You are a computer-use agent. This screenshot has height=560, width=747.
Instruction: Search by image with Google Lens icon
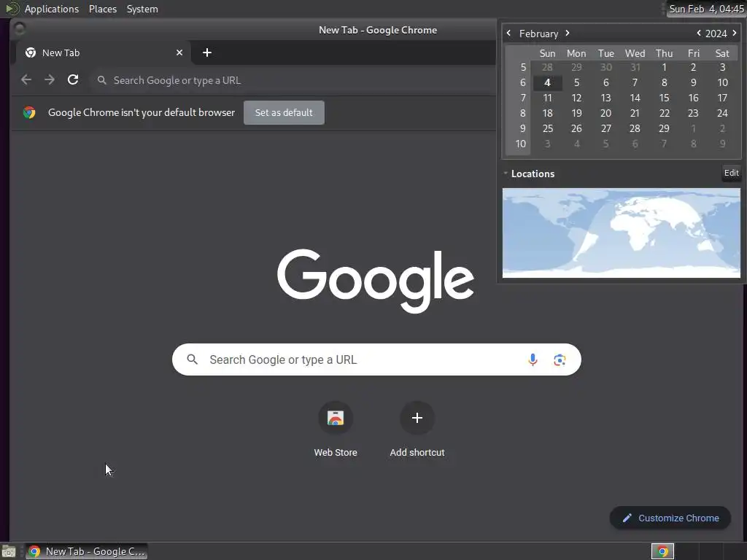tap(560, 359)
